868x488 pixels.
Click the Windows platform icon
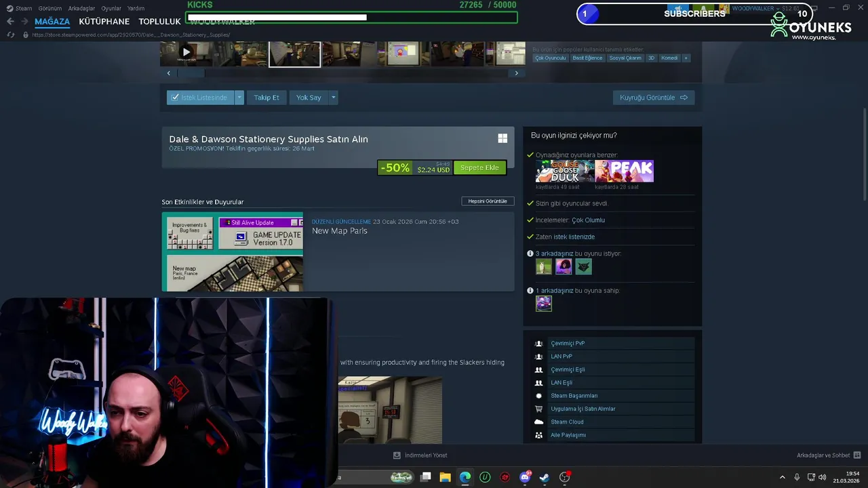(x=502, y=138)
